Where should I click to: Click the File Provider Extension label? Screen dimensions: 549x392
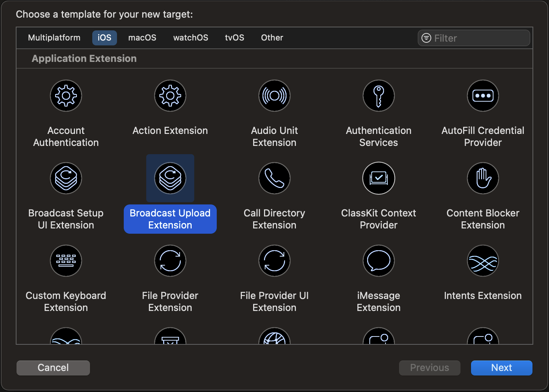pyautogui.click(x=170, y=302)
